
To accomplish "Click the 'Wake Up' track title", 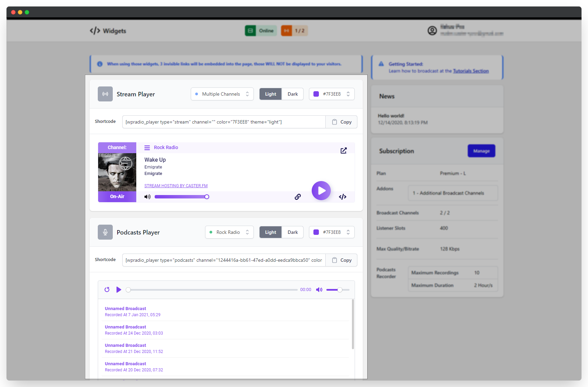I will (155, 160).
